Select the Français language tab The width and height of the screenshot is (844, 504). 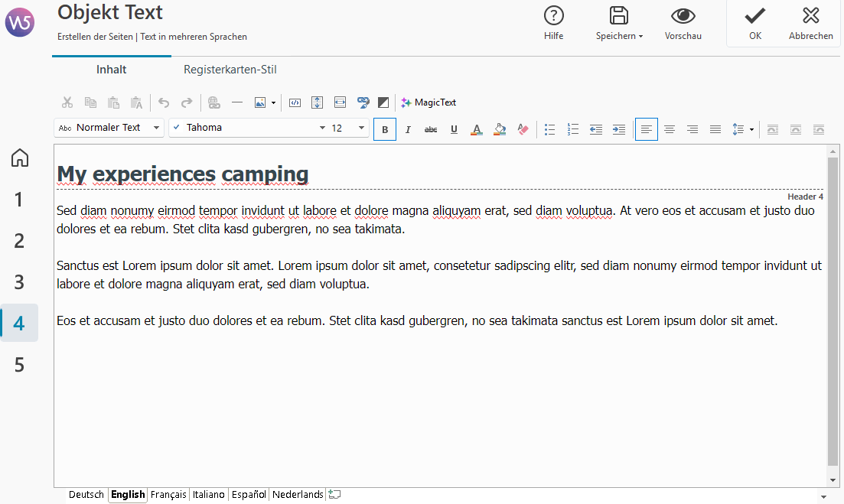point(168,495)
